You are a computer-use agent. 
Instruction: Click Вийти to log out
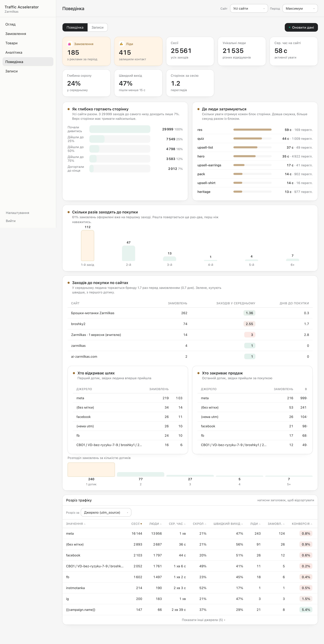pyautogui.click(x=11, y=221)
